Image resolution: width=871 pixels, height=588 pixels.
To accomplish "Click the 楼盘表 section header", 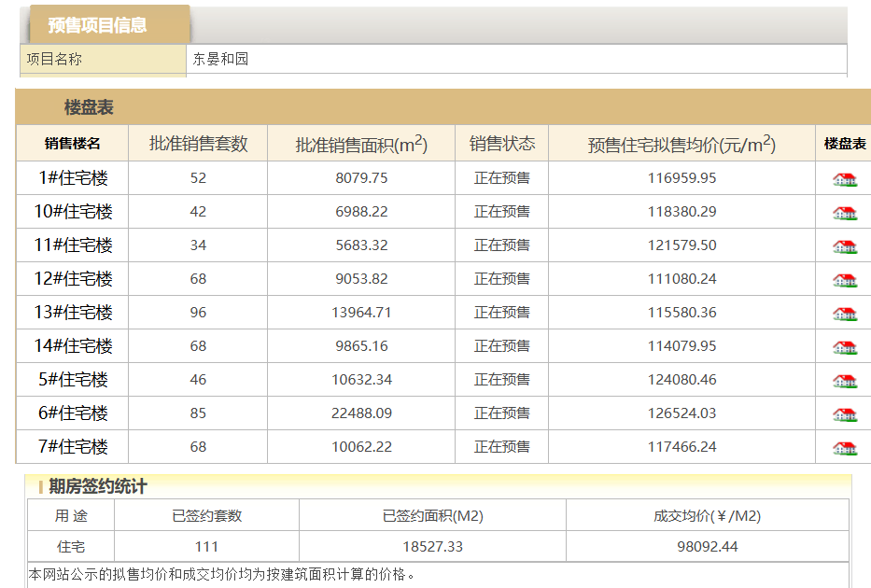I will pyautogui.click(x=89, y=107).
